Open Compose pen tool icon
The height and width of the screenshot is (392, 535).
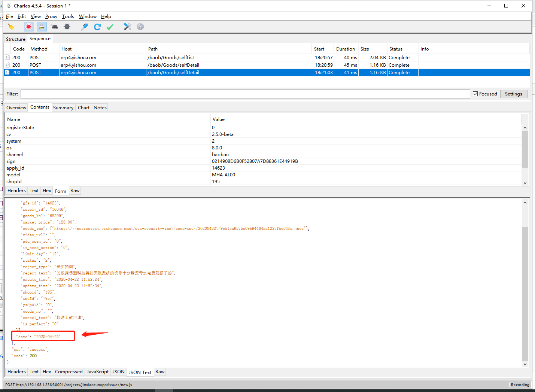[x=85, y=27]
